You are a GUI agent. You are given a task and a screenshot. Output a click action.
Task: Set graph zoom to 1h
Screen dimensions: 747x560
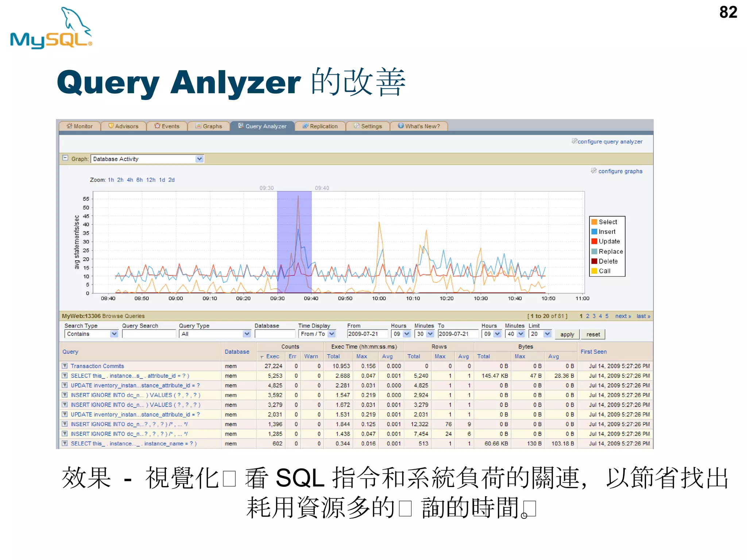(111, 180)
